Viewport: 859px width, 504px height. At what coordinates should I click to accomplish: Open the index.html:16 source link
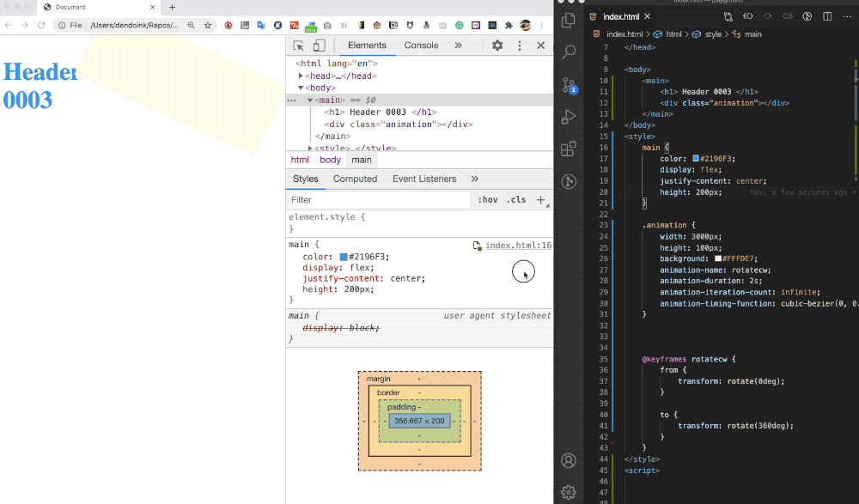point(518,246)
